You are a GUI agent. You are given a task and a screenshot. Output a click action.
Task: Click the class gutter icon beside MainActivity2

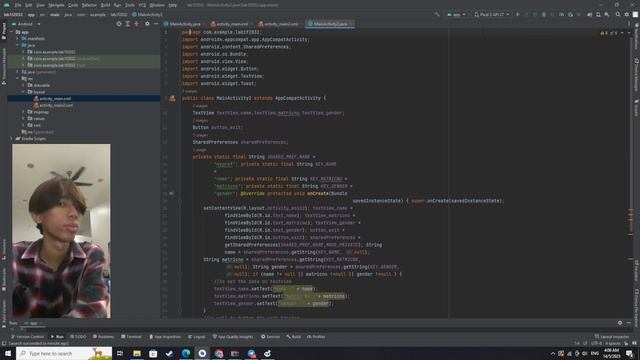pyautogui.click(x=172, y=98)
